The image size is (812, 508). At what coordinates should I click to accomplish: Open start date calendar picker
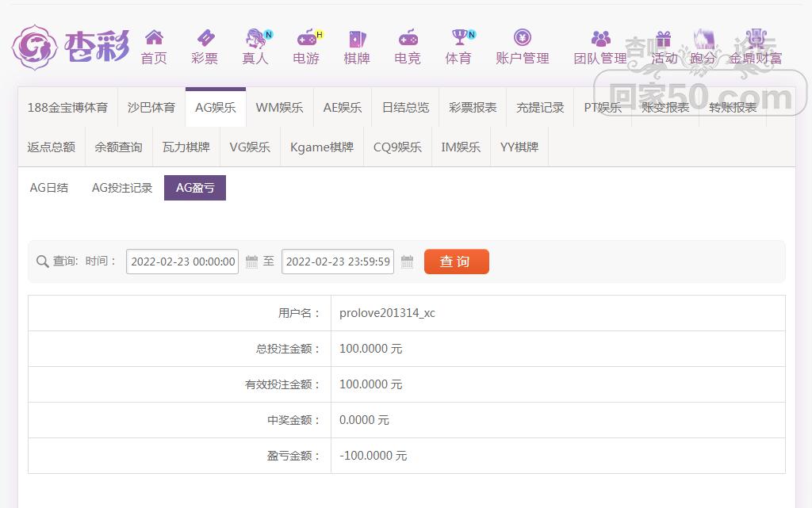(251, 262)
